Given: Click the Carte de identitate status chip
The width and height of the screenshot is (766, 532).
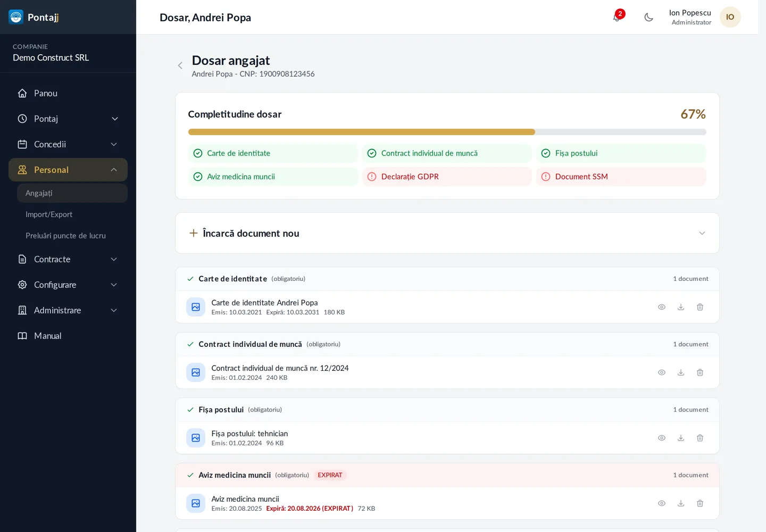Looking at the screenshot, I should coord(273,153).
